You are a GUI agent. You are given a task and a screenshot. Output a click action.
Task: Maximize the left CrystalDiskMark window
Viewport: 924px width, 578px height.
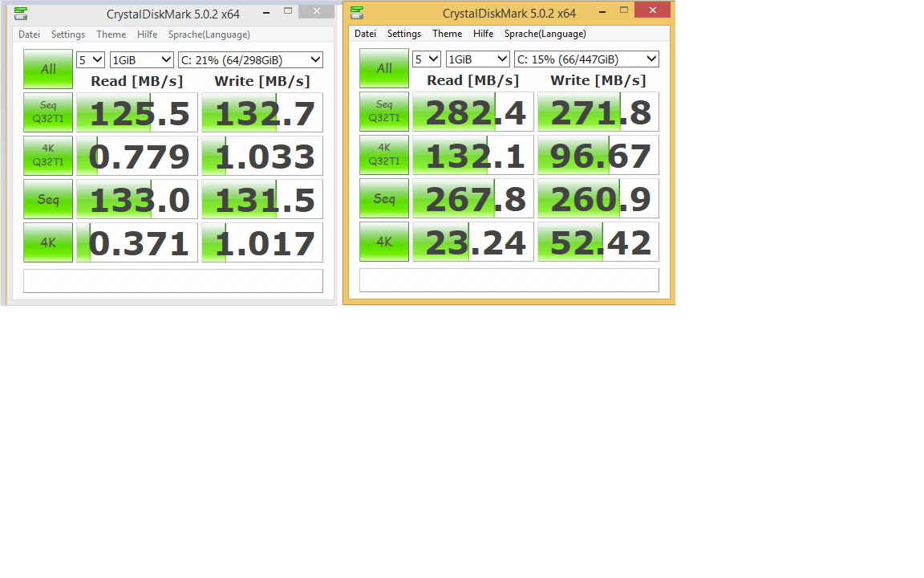click(288, 11)
